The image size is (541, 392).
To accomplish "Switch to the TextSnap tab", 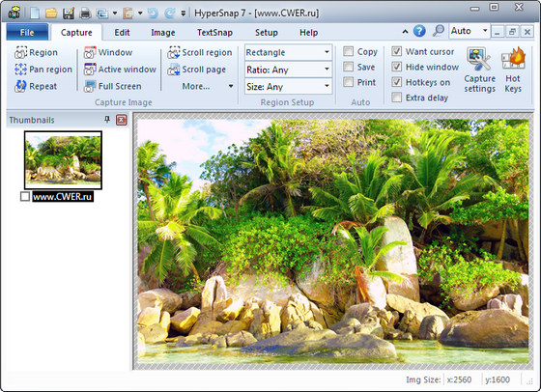I will coord(214,33).
